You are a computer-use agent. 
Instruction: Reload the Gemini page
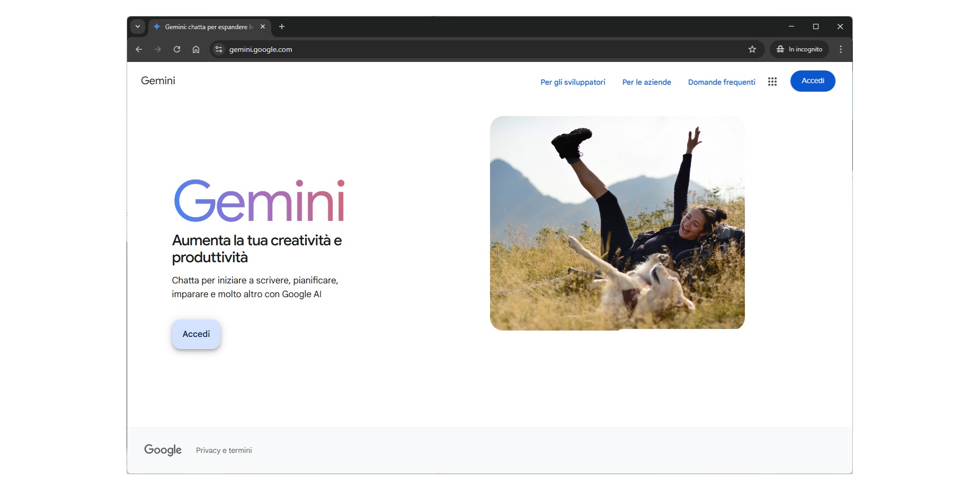(177, 49)
